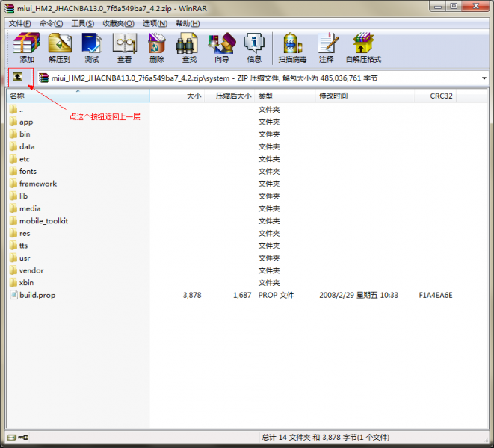Select the lib folder icon
Viewport: 494px width, 448px height.
[13, 196]
